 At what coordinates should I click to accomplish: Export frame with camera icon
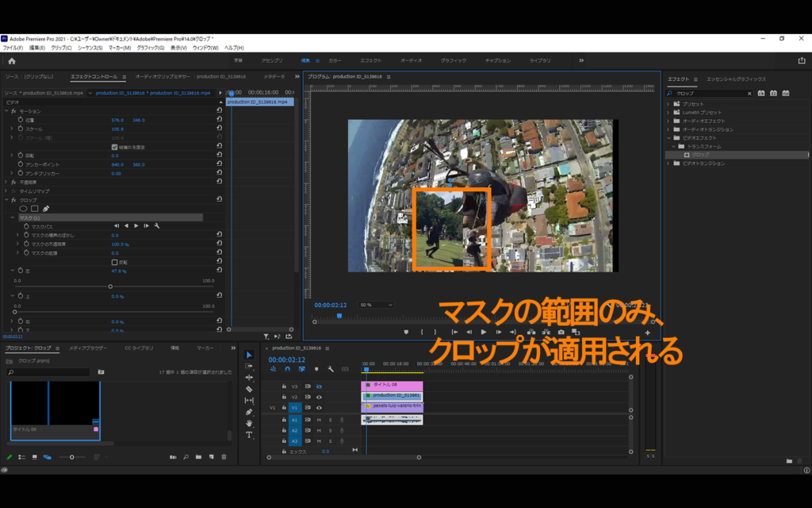(561, 333)
